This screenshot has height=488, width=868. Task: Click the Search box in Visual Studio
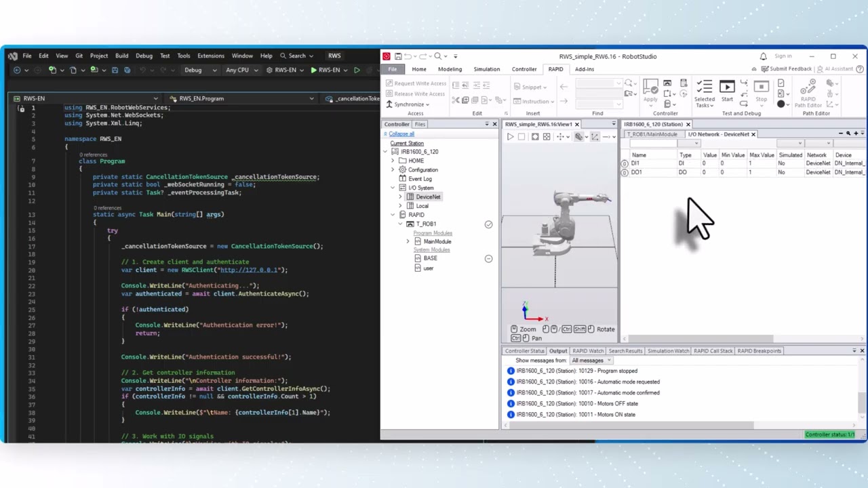coord(297,56)
